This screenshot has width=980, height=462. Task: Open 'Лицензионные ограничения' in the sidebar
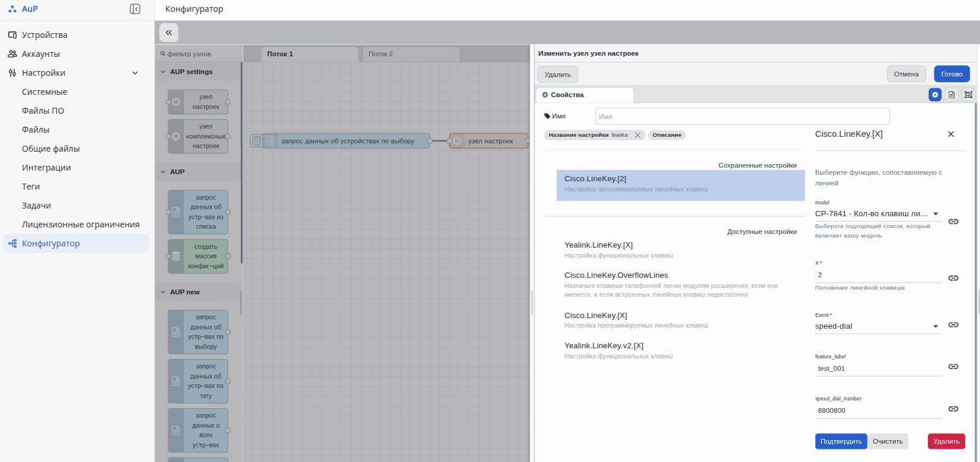pos(81,224)
